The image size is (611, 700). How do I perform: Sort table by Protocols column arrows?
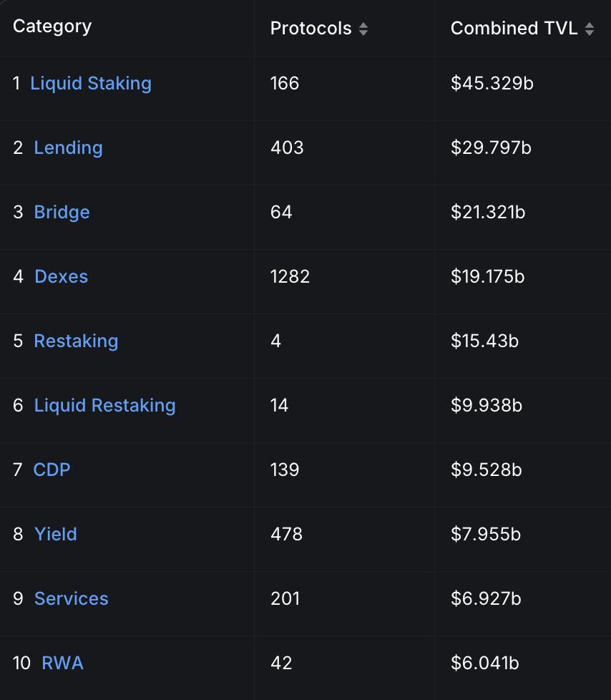[x=363, y=29]
